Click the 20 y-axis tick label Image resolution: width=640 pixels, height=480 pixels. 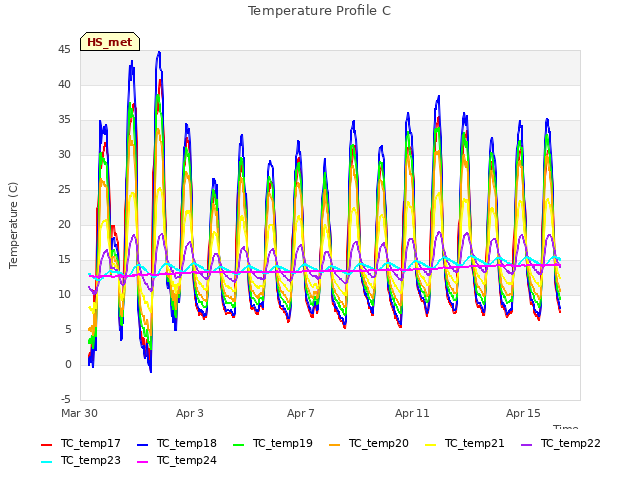pyautogui.click(x=64, y=225)
